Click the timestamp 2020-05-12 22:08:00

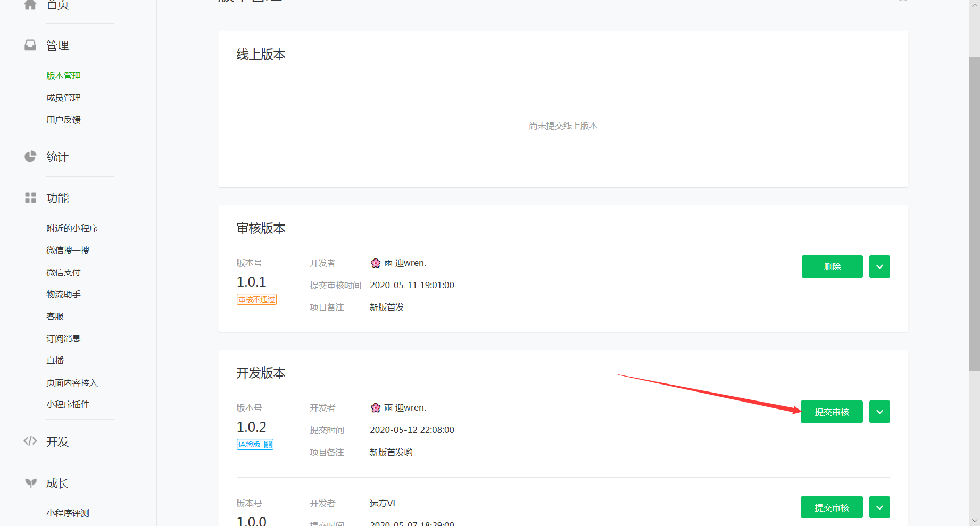[412, 430]
